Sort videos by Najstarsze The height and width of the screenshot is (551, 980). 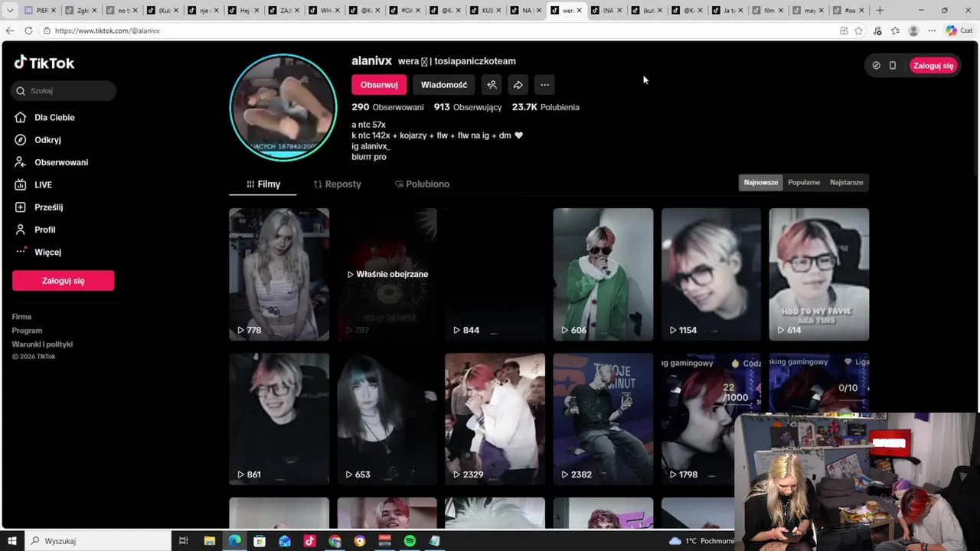coord(846,182)
